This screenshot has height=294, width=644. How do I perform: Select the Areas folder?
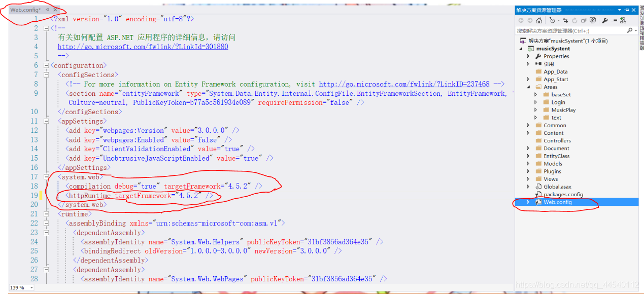click(551, 87)
